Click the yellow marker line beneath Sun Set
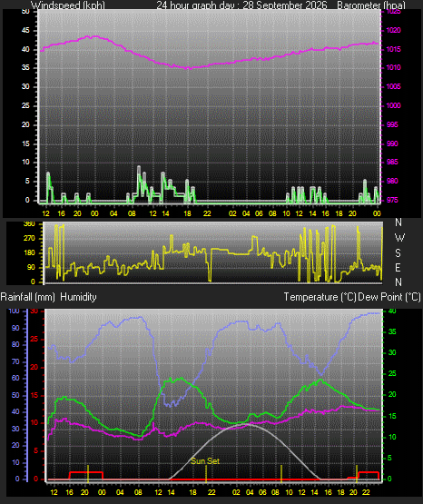Image resolution: width=423 pixels, height=504 pixels. pyautogui.click(x=206, y=474)
